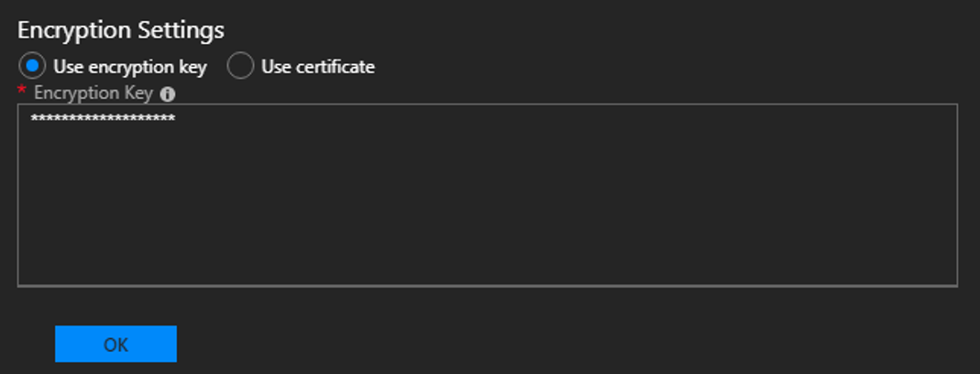Show tooltip via Encryption Key info circle

(x=168, y=94)
